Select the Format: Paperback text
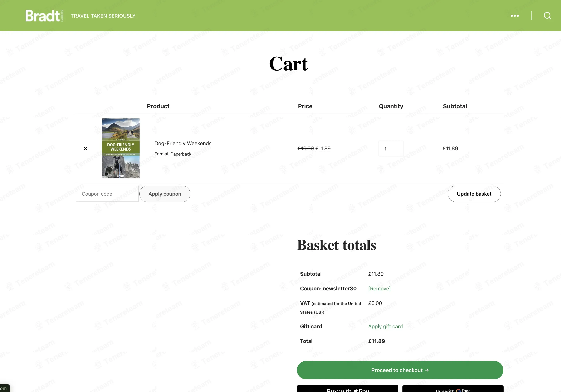The height and width of the screenshot is (392, 561). click(173, 154)
